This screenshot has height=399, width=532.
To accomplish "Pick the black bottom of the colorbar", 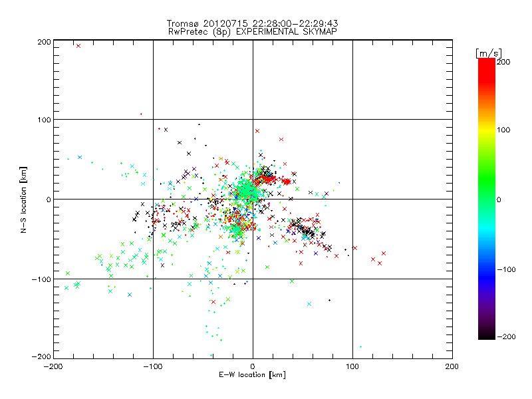I will [x=487, y=334].
